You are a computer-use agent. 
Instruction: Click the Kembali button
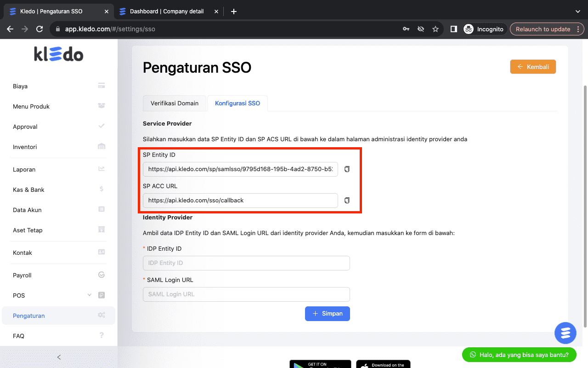click(x=533, y=66)
